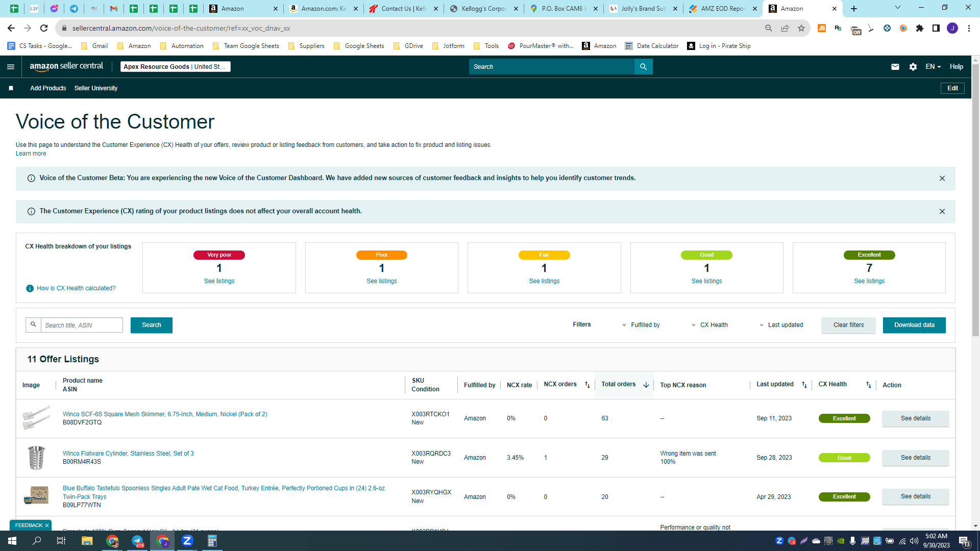Viewport: 980px width, 551px height.
Task: Sort listings by Last updated
Action: 804,385
